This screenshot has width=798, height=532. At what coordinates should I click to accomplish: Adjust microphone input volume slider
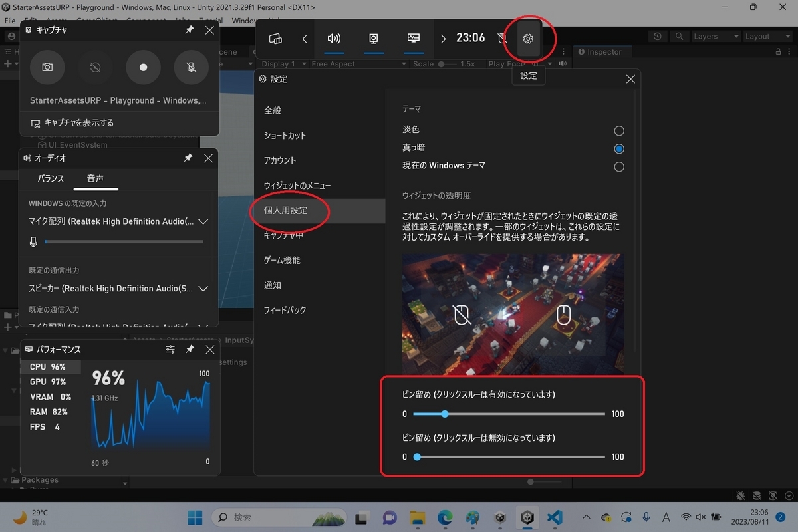(124, 242)
